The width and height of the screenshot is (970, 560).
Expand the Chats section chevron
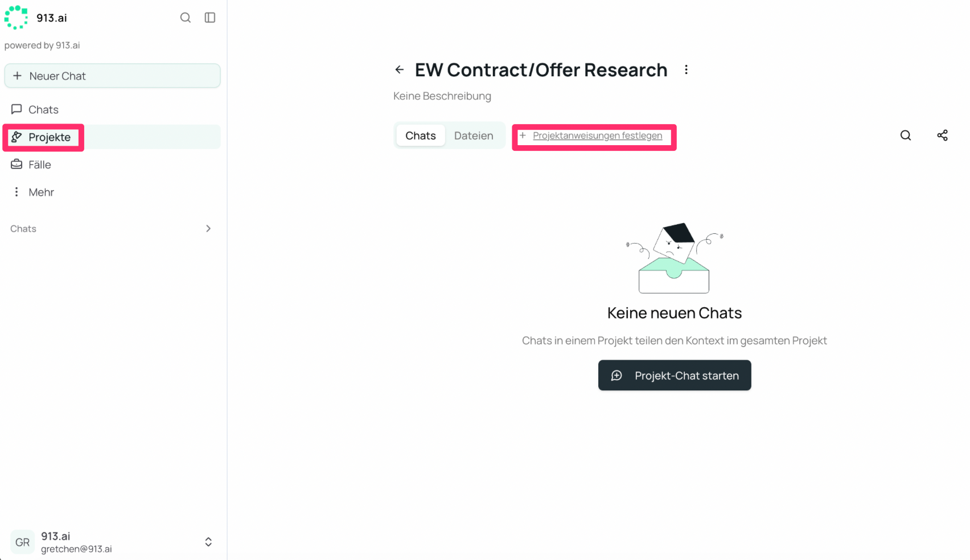[x=208, y=228]
